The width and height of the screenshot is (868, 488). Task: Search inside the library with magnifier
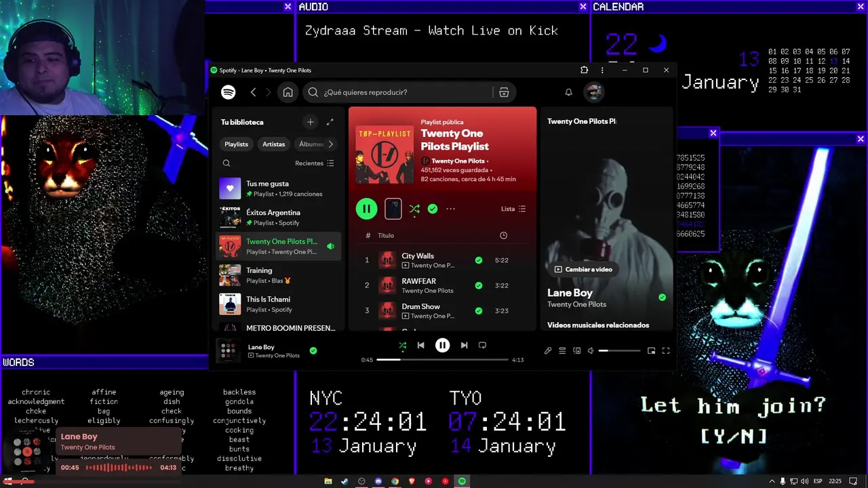(x=226, y=163)
